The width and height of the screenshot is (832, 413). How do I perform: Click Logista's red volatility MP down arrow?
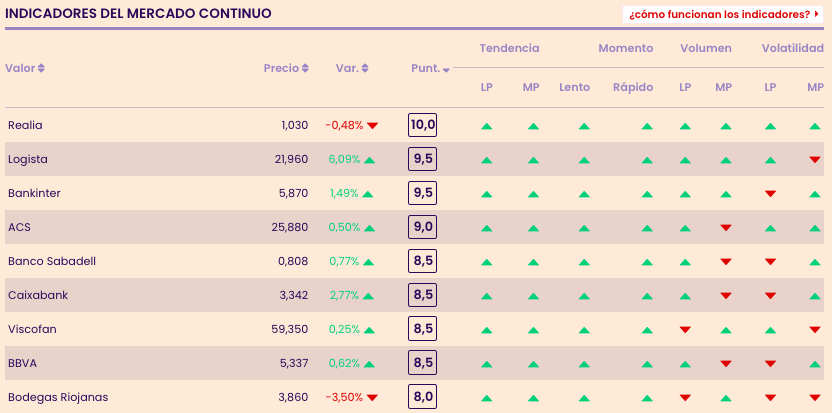point(815,160)
